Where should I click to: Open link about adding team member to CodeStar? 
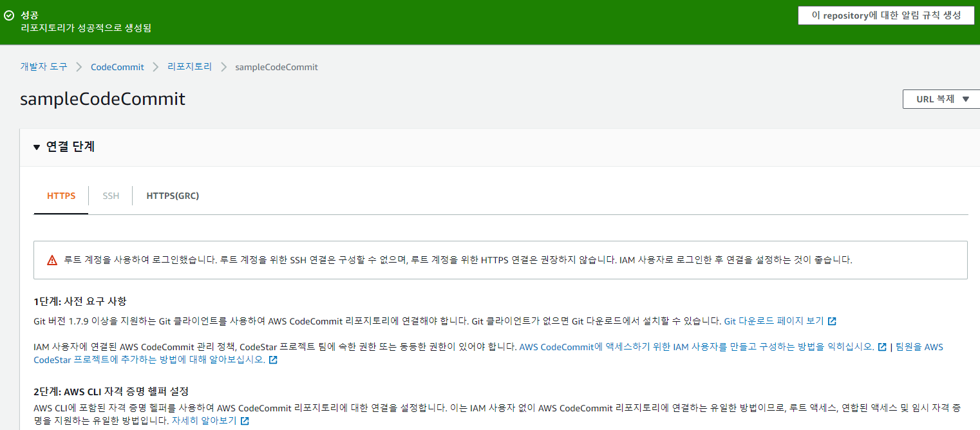click(x=488, y=353)
